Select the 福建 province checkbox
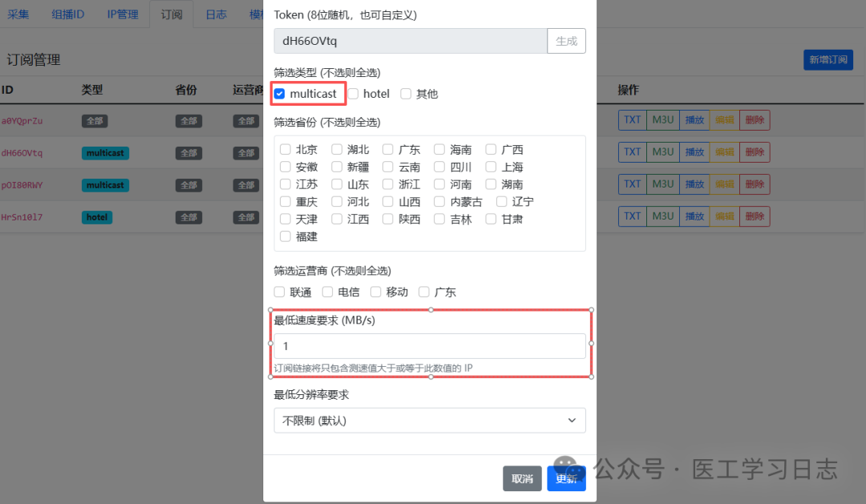 (x=285, y=236)
